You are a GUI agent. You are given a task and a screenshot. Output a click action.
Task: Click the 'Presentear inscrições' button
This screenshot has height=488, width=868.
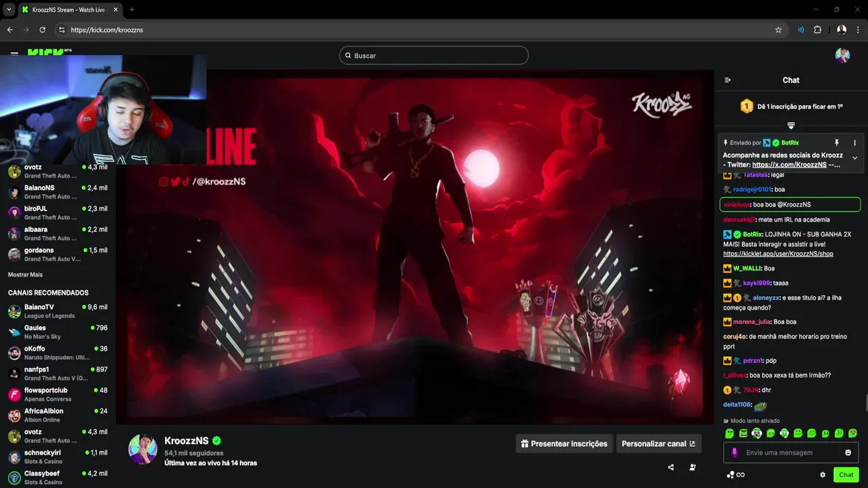(564, 444)
